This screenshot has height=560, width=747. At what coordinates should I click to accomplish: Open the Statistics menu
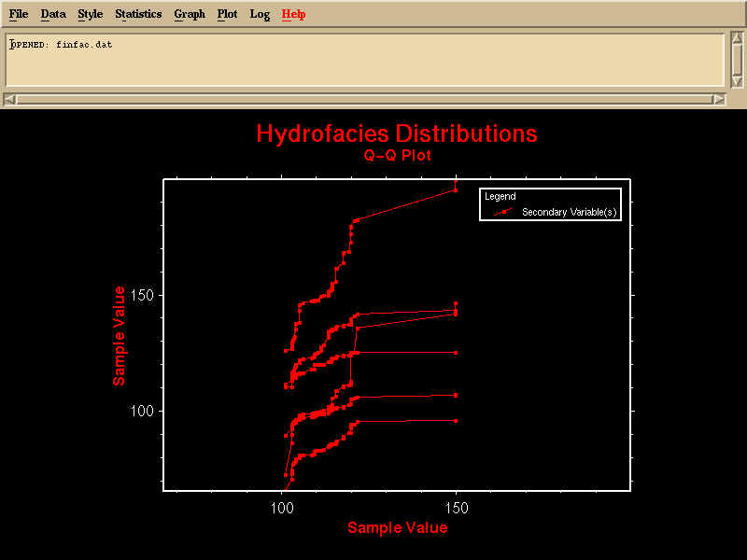tap(138, 14)
